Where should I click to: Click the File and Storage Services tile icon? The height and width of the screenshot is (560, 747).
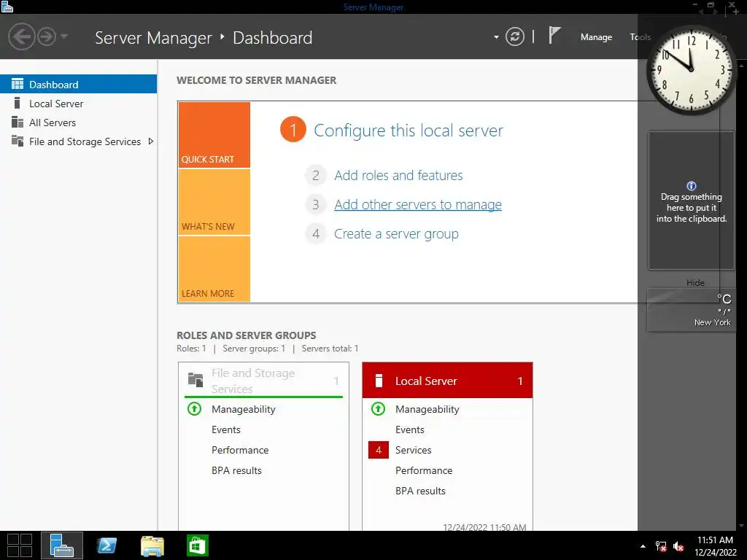coord(196,379)
